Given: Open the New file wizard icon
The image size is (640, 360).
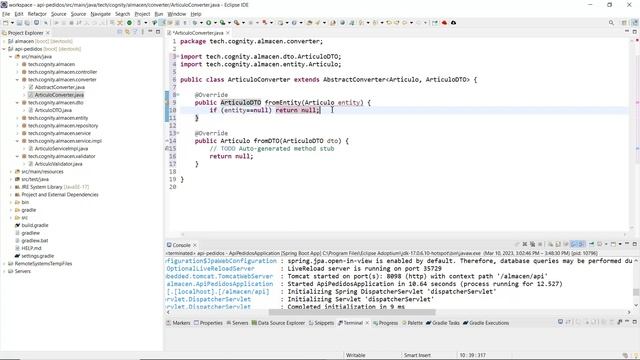Looking at the screenshot, I should tap(5, 22).
